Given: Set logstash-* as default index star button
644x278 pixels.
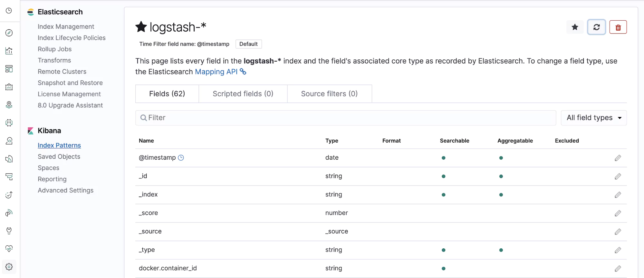Looking at the screenshot, I should click(575, 27).
